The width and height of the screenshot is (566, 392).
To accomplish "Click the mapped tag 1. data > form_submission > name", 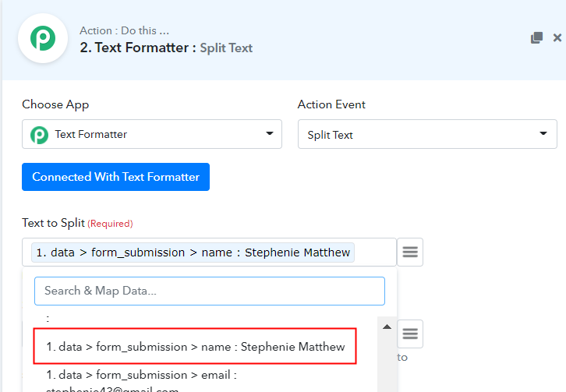I will [193, 253].
